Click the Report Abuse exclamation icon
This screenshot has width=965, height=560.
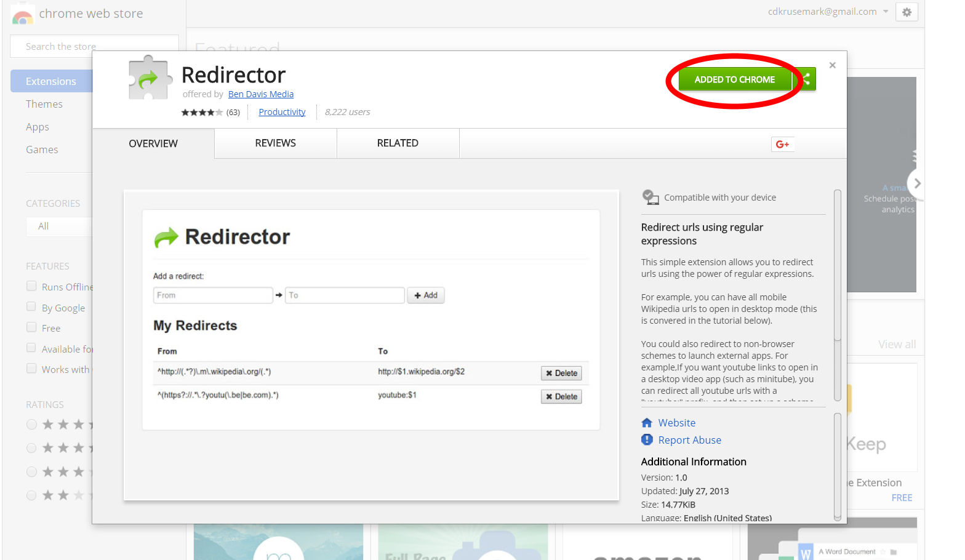[x=647, y=439]
